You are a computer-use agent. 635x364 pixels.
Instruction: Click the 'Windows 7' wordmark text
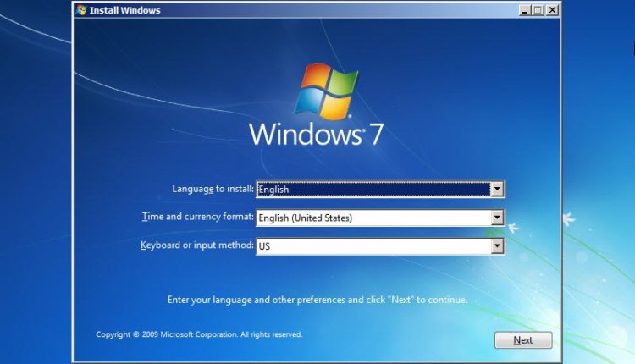point(316,134)
